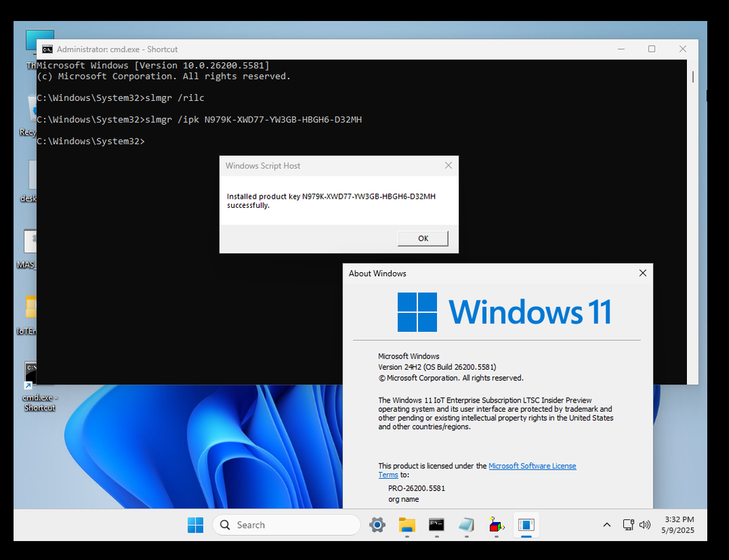Image resolution: width=729 pixels, height=560 pixels.
Task: Minimize the Administrator cmd.exe window
Action: [x=621, y=49]
